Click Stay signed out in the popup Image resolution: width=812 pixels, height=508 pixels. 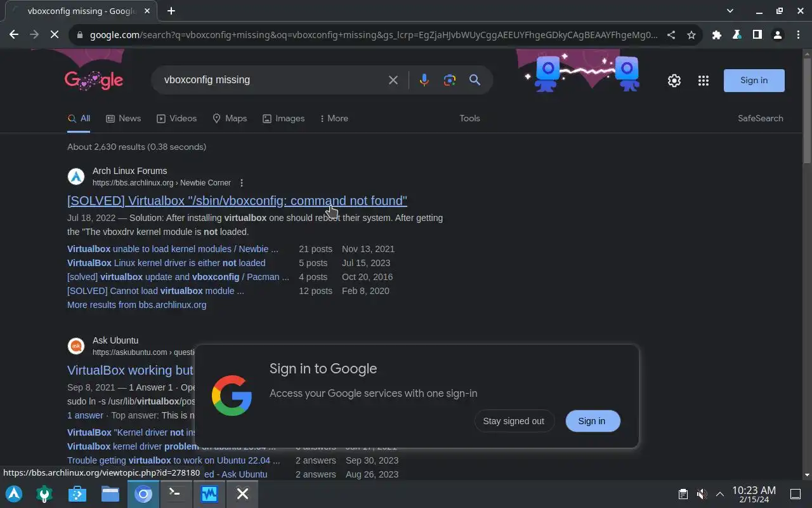click(513, 421)
